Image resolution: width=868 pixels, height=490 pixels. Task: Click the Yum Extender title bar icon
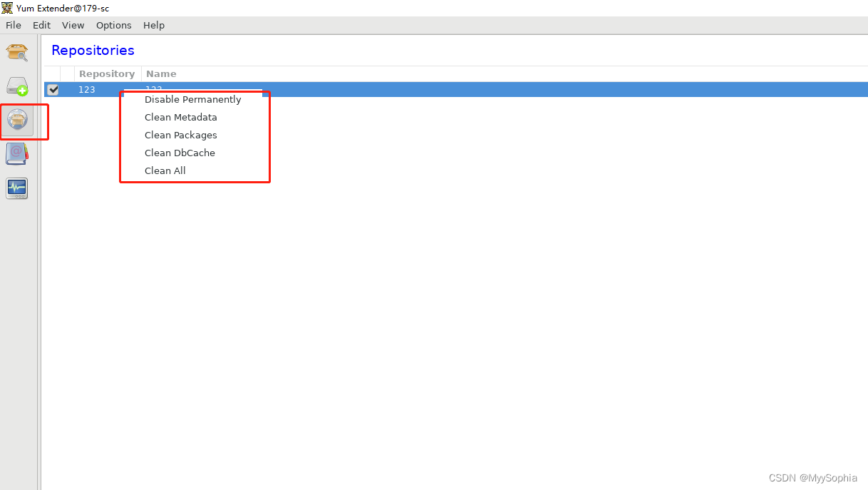[7, 8]
